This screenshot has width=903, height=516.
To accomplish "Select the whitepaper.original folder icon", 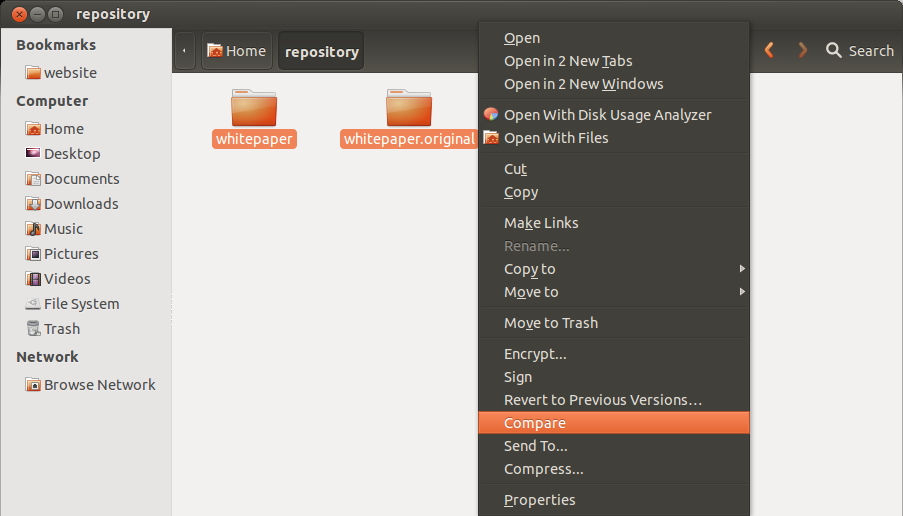I will [x=409, y=108].
